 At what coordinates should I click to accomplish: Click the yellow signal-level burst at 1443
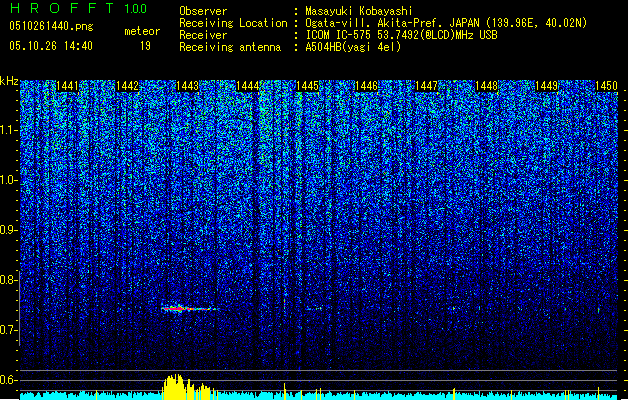click(x=189, y=387)
